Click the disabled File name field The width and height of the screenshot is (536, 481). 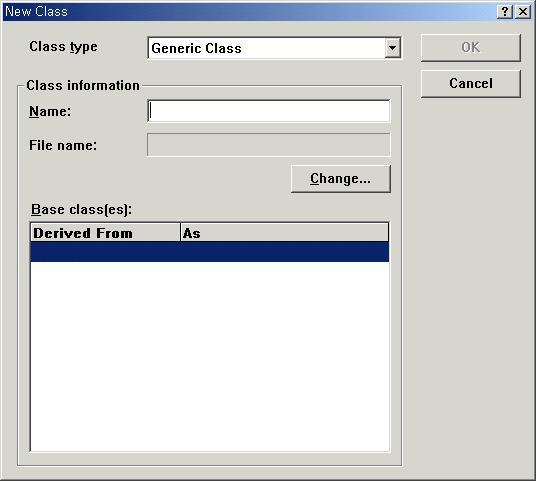pyautogui.click(x=269, y=145)
